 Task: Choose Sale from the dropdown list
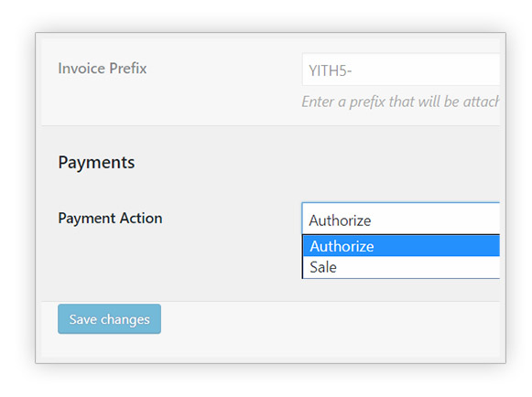pos(401,267)
